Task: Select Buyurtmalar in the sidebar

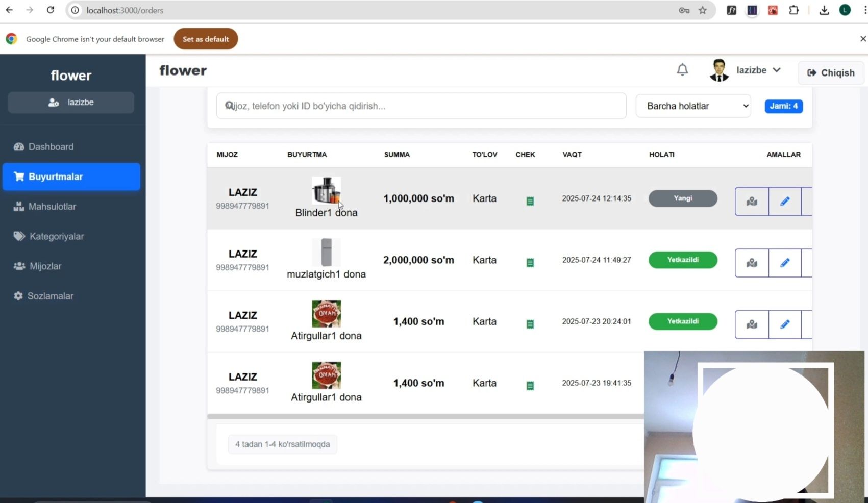Action: (x=71, y=177)
